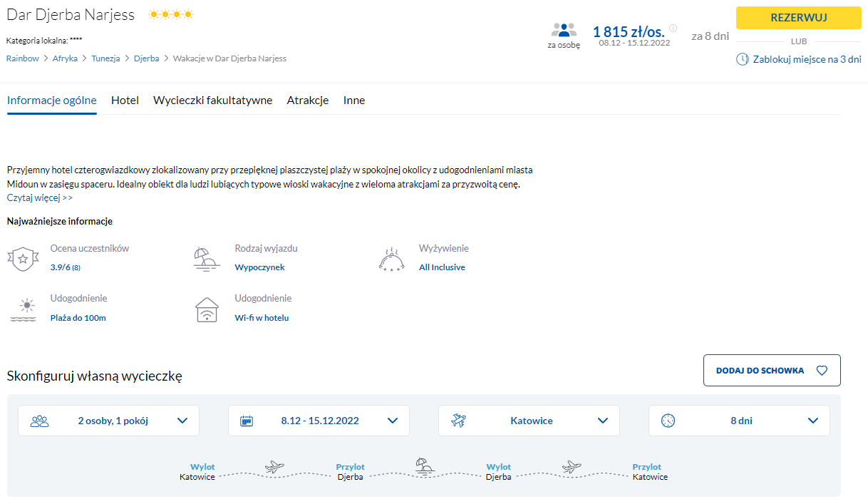Click the sun and waves beach icon
868x499 pixels.
click(x=23, y=310)
